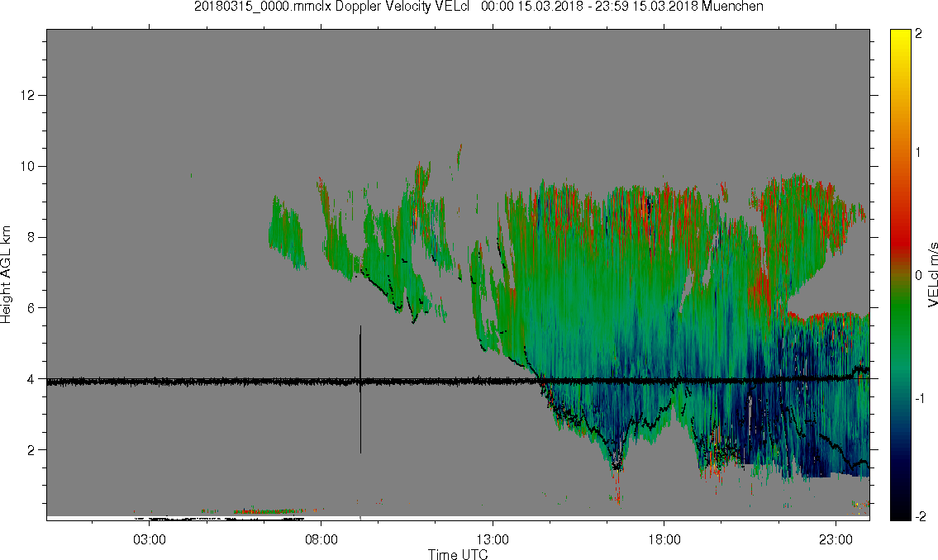Click the height tick label 10
Image resolution: width=938 pixels, height=560 pixels.
click(x=27, y=166)
